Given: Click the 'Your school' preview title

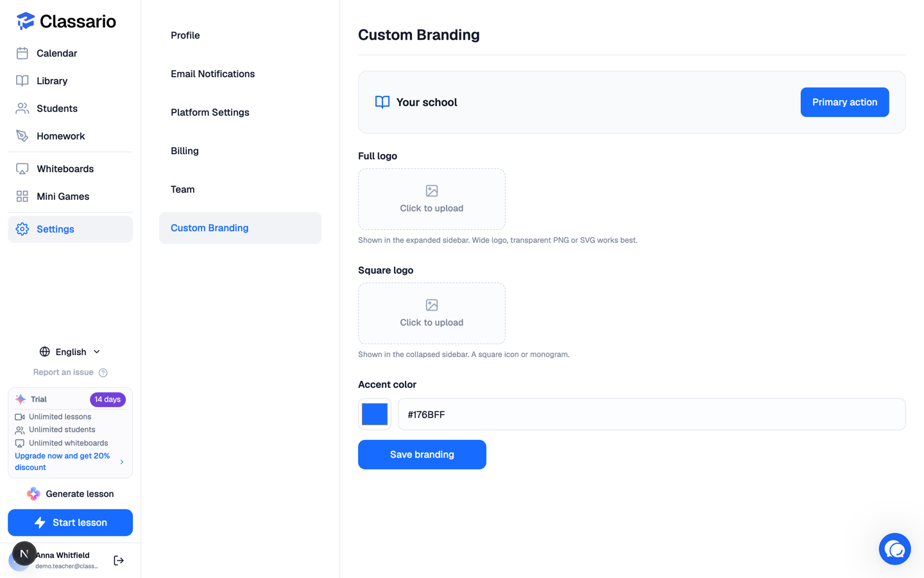Looking at the screenshot, I should (427, 102).
